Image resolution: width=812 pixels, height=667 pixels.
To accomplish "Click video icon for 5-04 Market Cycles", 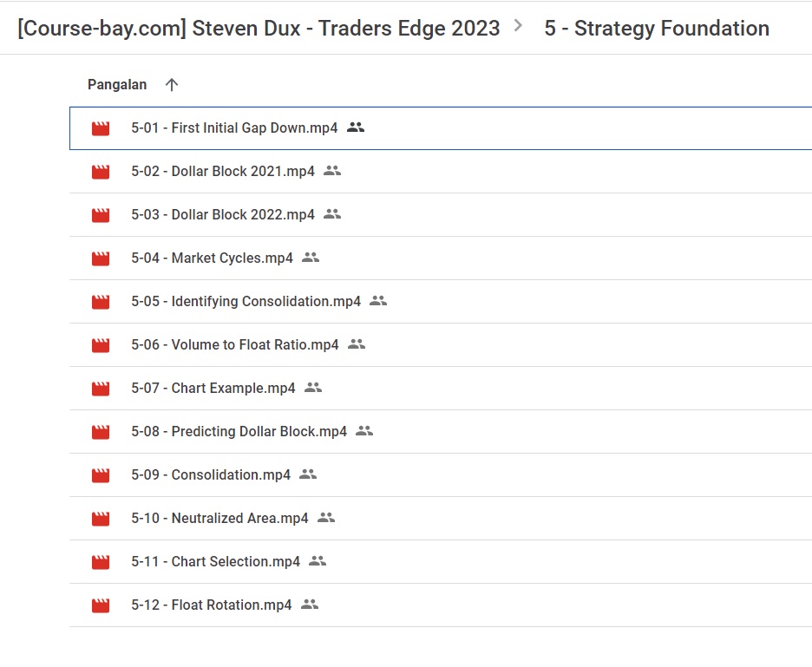I will (x=101, y=258).
